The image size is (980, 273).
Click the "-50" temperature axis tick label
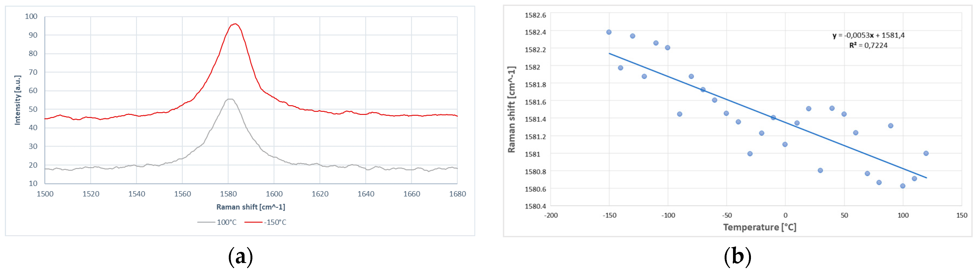pos(727,216)
